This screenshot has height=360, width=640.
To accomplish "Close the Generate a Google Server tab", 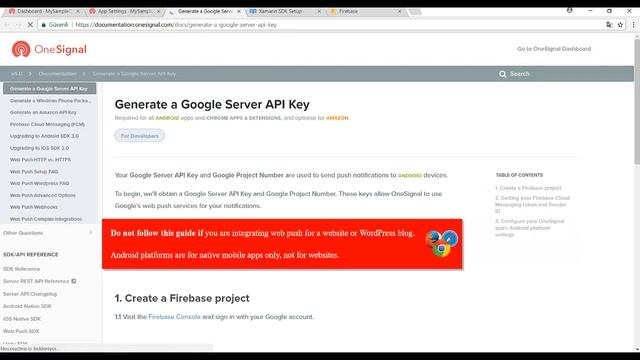I will [x=239, y=11].
